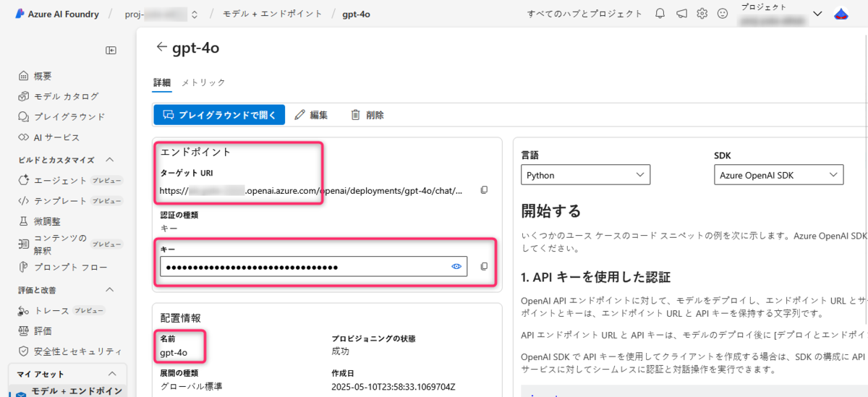Collapse the ビルドとカスタマイズ section

[x=111, y=160]
